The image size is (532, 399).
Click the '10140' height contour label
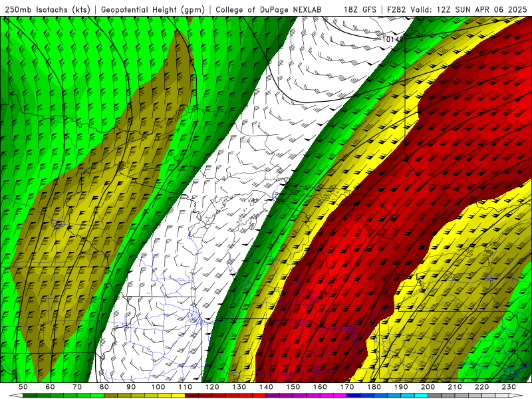392,39
